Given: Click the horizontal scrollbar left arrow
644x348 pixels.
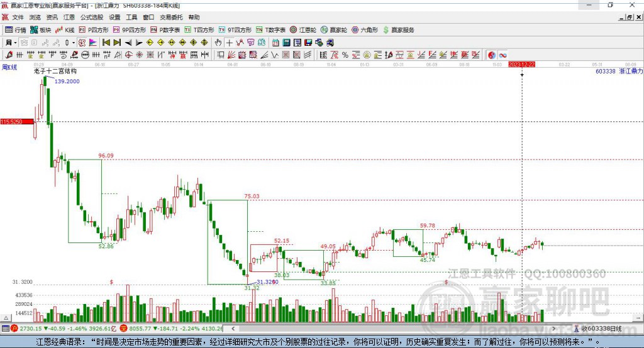Looking at the screenshot, I should (x=233, y=329).
